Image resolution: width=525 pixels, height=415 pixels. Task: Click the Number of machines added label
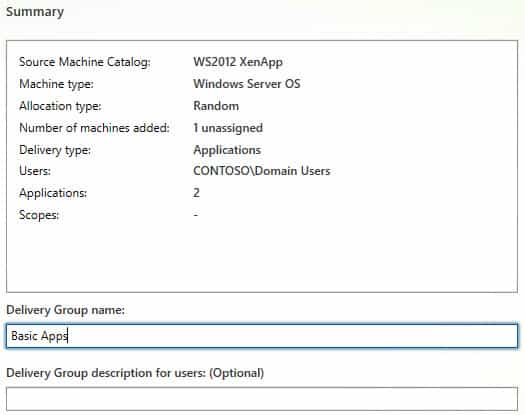94,128
